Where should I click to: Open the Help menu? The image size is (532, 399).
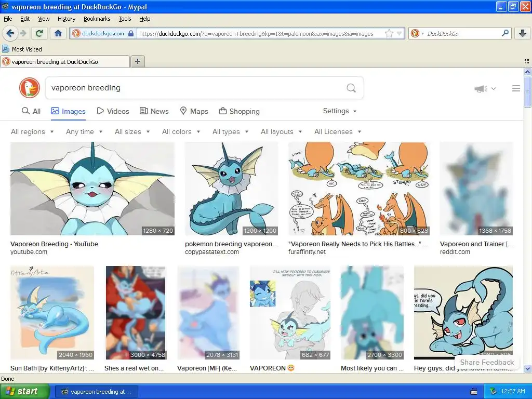pyautogui.click(x=144, y=19)
